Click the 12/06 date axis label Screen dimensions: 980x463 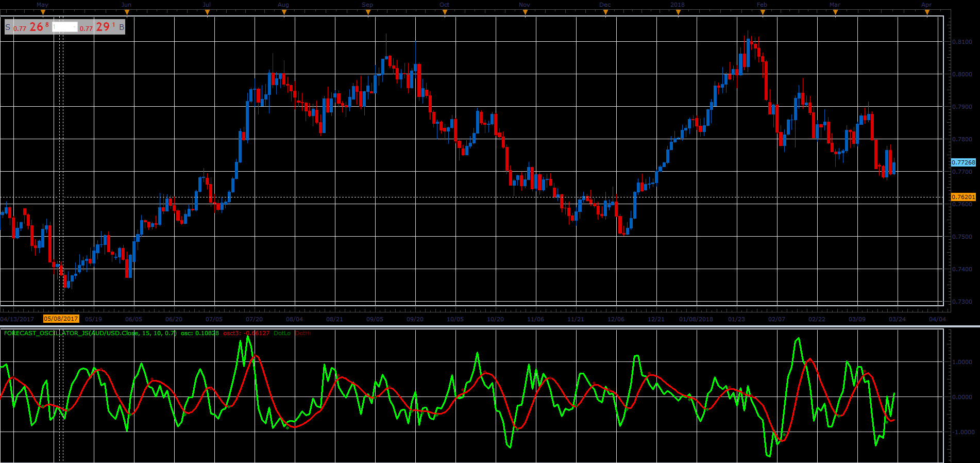pyautogui.click(x=616, y=319)
